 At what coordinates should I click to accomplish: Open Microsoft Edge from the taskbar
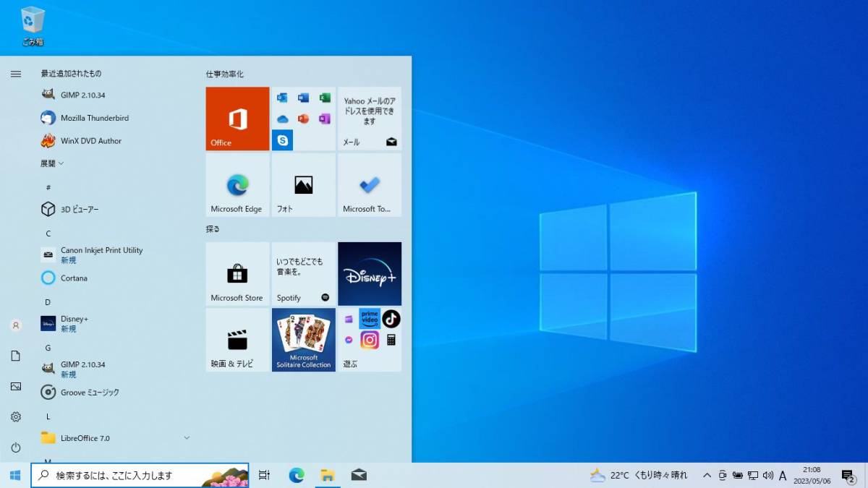click(x=297, y=475)
